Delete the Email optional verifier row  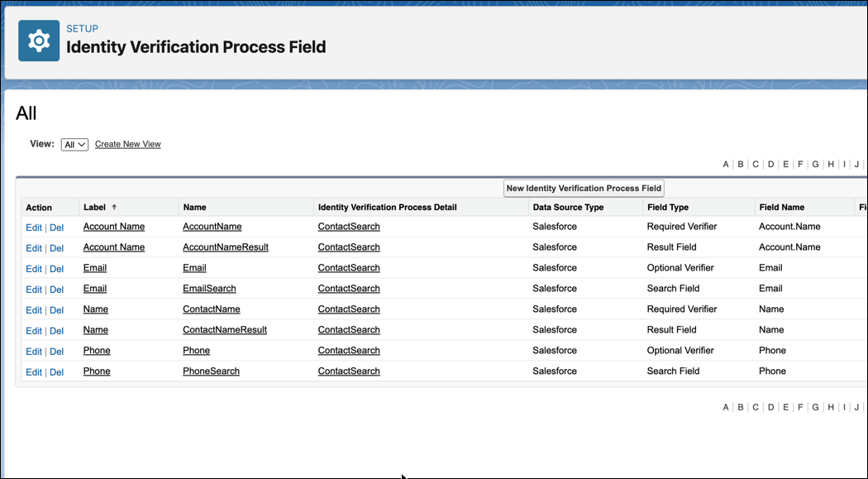pos(56,269)
